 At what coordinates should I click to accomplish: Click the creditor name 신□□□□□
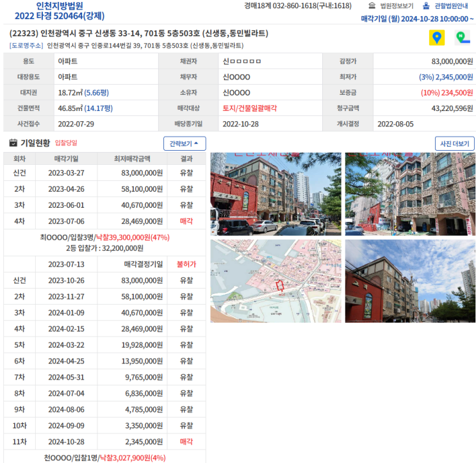(242, 62)
